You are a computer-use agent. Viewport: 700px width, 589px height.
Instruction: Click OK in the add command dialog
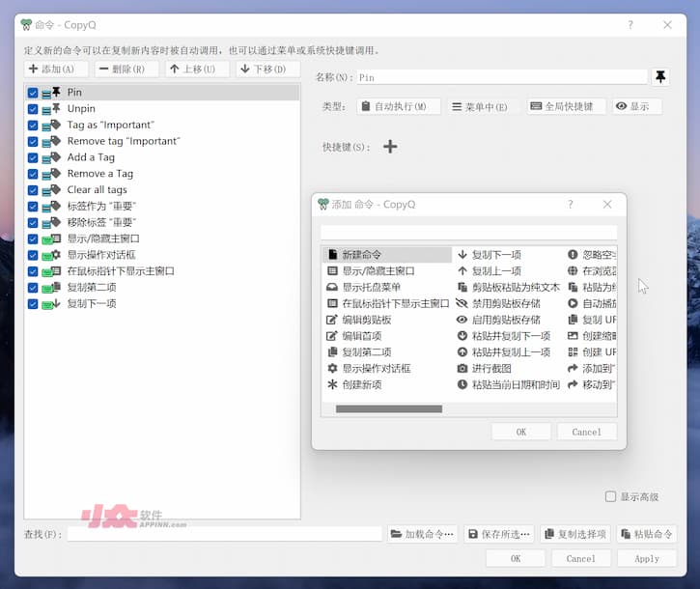tap(521, 432)
